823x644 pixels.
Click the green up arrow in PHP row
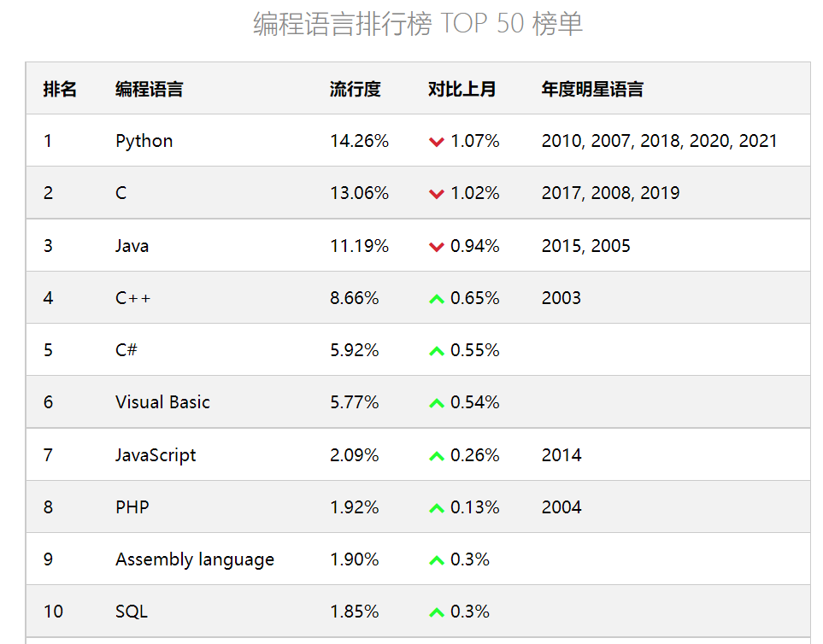[437, 508]
